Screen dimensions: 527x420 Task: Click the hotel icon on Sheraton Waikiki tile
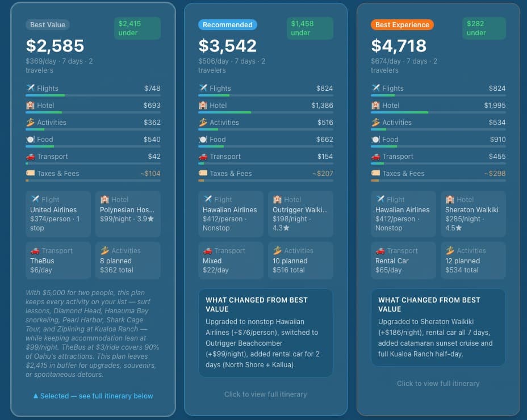[x=450, y=199]
